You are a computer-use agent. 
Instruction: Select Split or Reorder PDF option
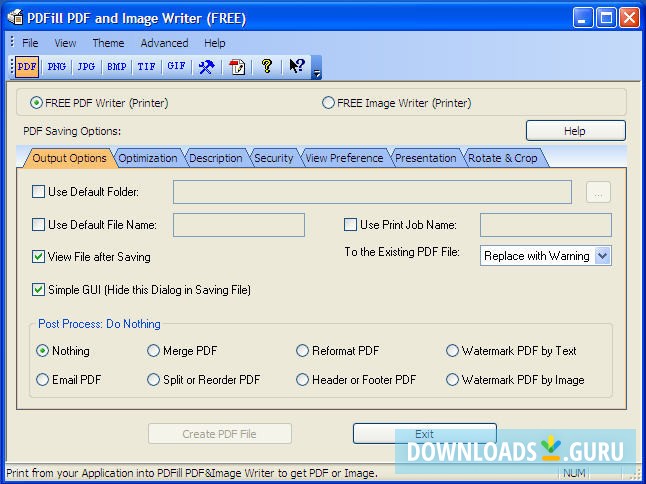(153, 379)
